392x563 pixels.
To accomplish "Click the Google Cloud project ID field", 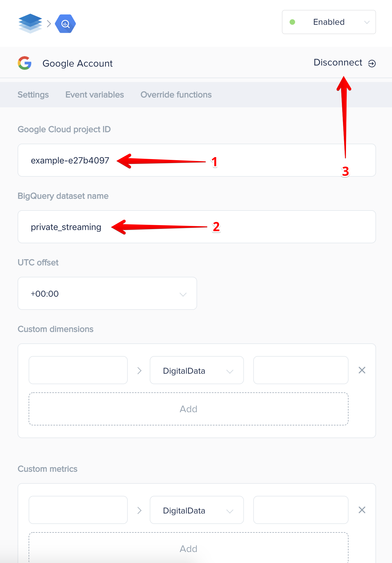I will [x=197, y=160].
